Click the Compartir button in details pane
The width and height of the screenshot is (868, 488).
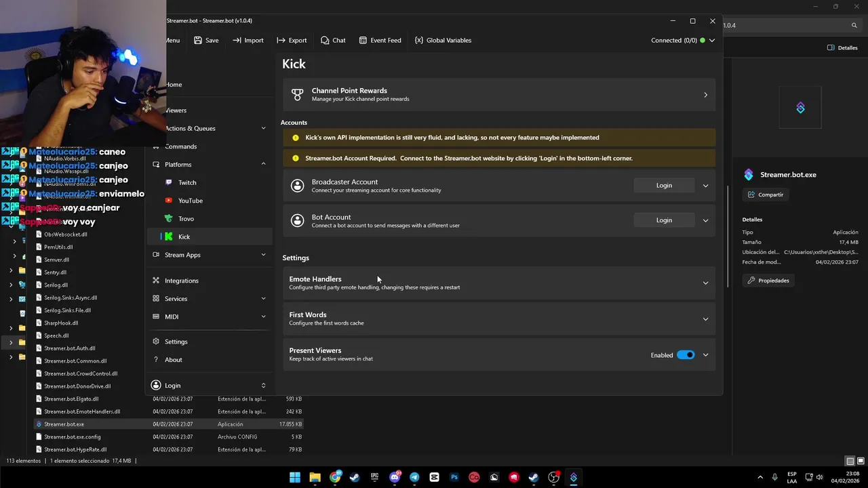tap(765, 195)
